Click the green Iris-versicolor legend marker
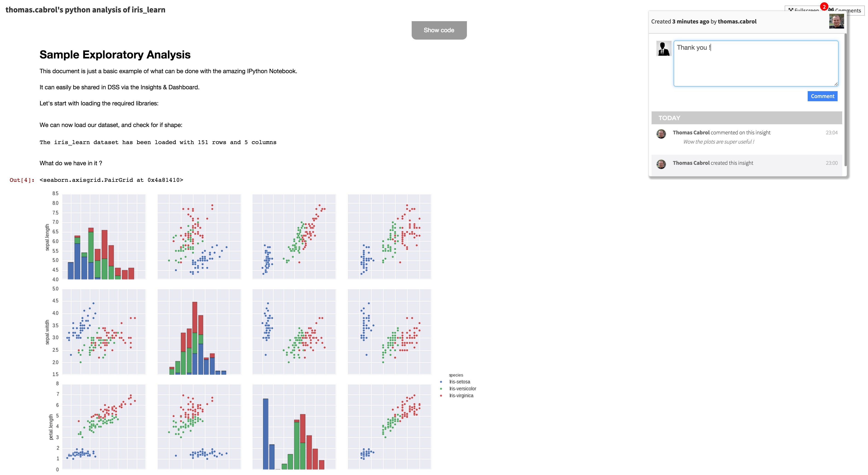Screen dimensions: 868x475 coord(441,389)
